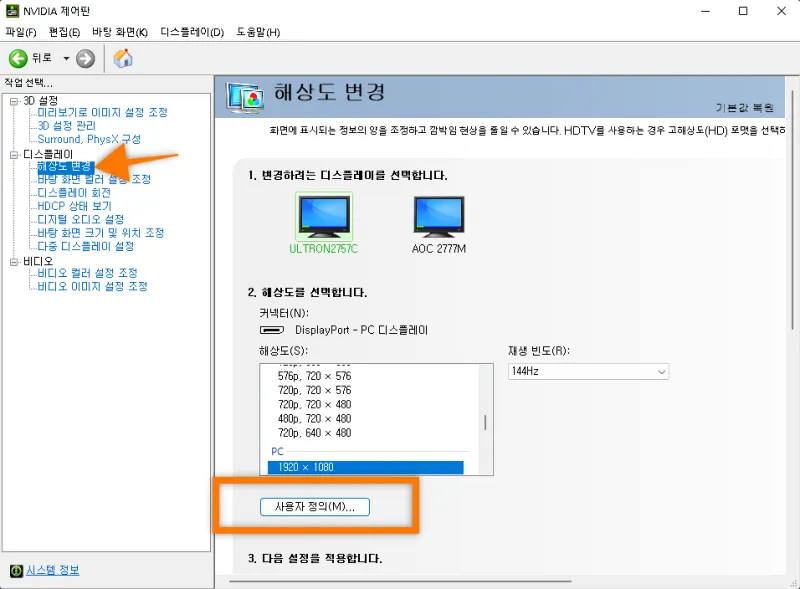
Task: Click the Forward arrow icon
Action: click(x=85, y=59)
